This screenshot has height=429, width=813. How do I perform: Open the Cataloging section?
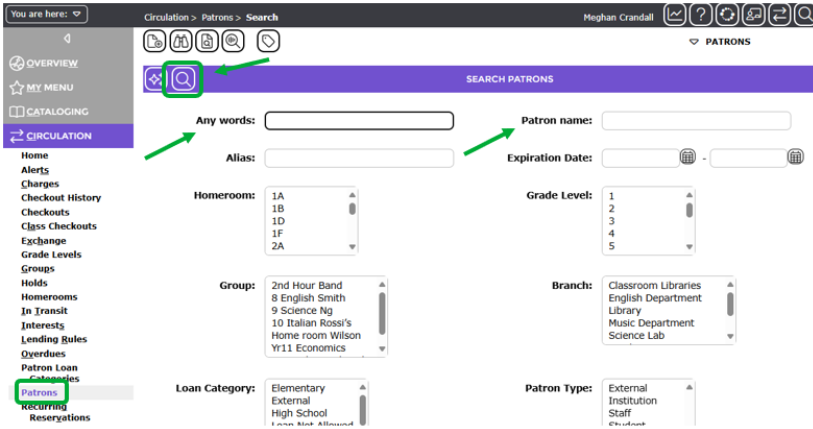coord(49,112)
